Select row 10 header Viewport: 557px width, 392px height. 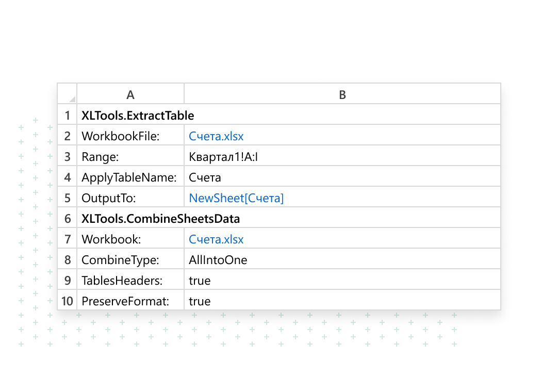pos(68,301)
